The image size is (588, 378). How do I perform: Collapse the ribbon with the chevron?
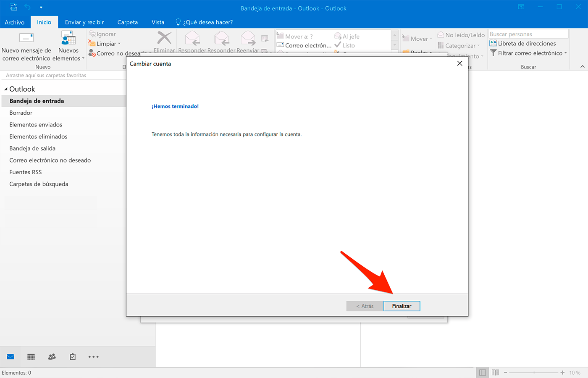point(582,66)
